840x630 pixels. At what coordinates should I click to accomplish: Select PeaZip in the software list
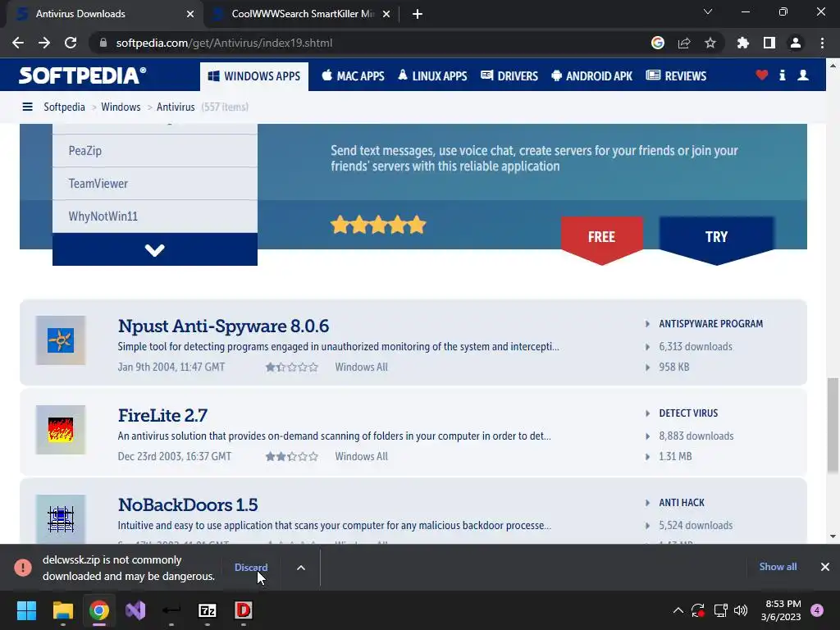(x=155, y=151)
